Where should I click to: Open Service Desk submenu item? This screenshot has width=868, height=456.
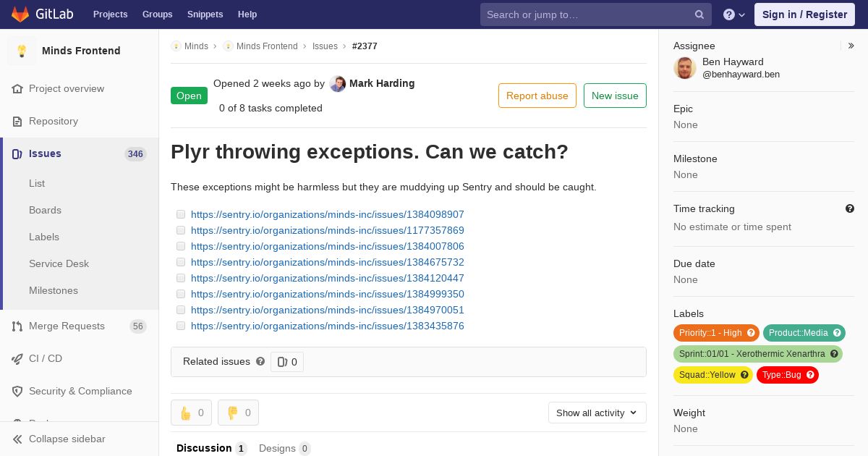pyautogui.click(x=59, y=263)
